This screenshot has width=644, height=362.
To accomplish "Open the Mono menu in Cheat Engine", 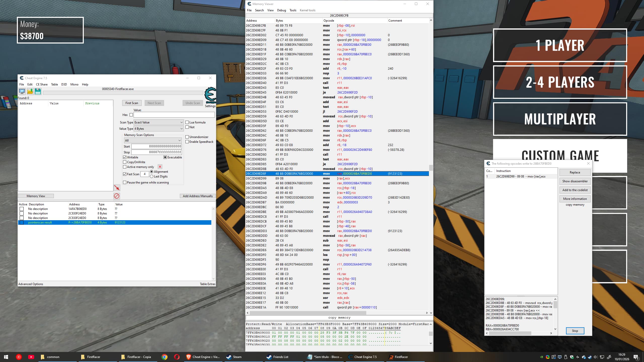I will pyautogui.click(x=74, y=84).
